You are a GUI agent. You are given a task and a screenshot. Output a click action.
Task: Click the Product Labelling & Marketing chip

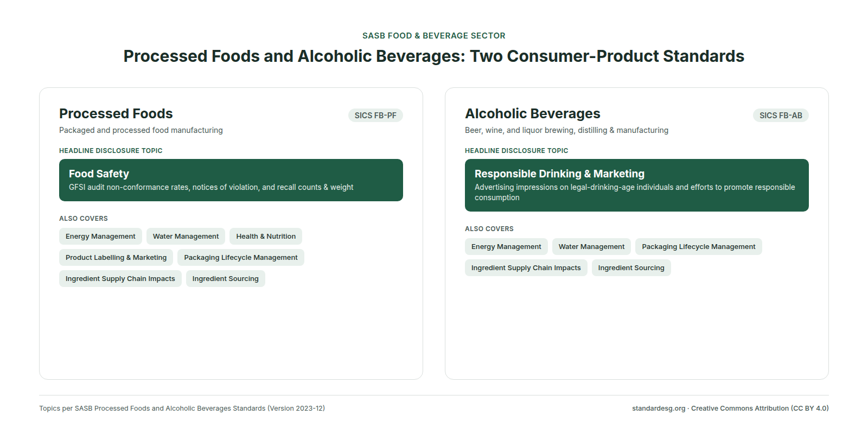coord(116,258)
